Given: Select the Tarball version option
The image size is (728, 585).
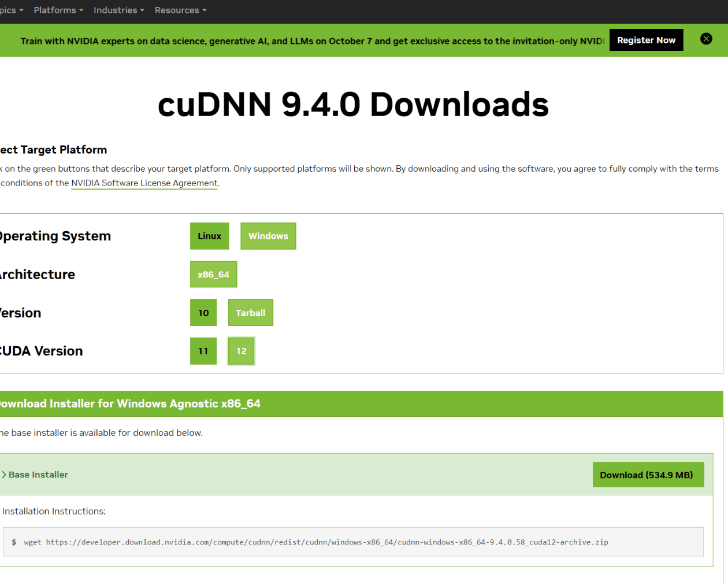Looking at the screenshot, I should click(x=250, y=313).
